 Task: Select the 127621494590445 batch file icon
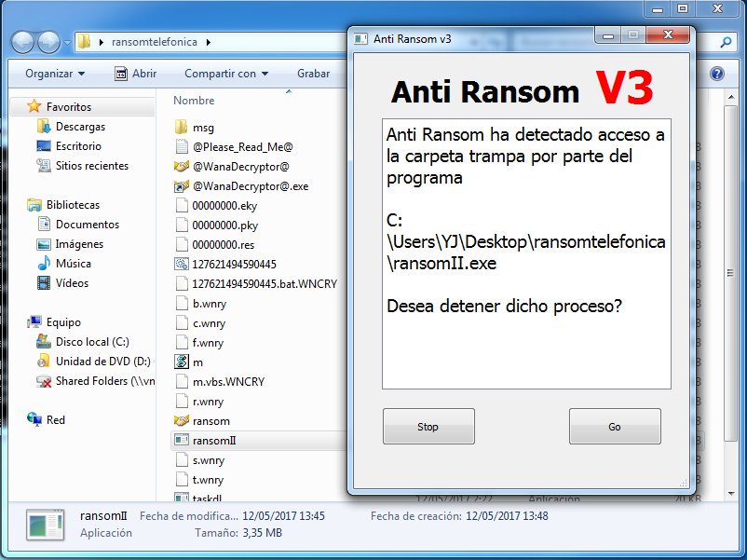point(182,264)
